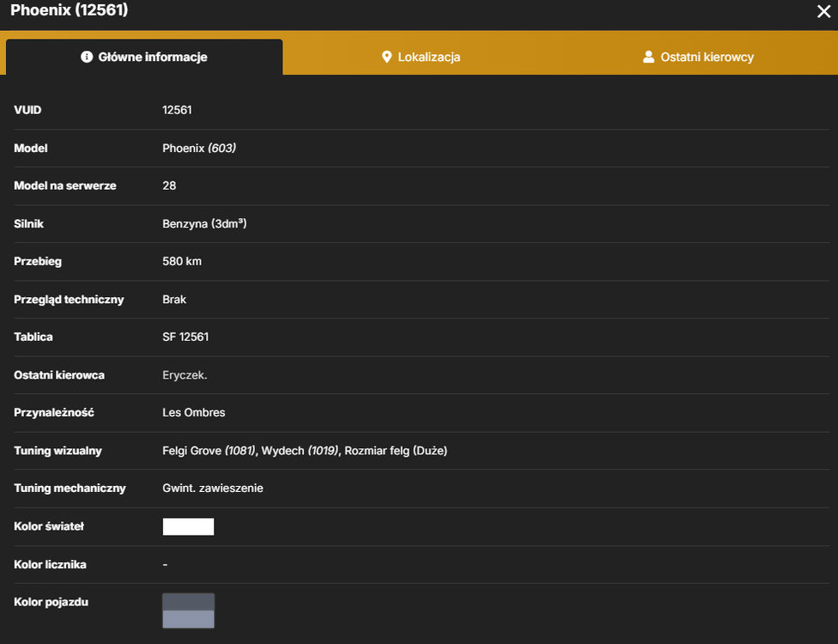
Task: Click the Phoenix (603) model value
Action: (x=199, y=148)
